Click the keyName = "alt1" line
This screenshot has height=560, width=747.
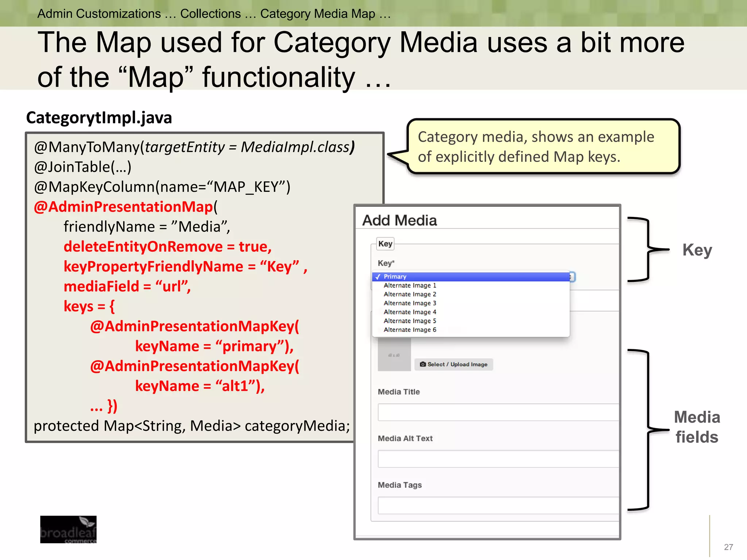[x=200, y=386]
